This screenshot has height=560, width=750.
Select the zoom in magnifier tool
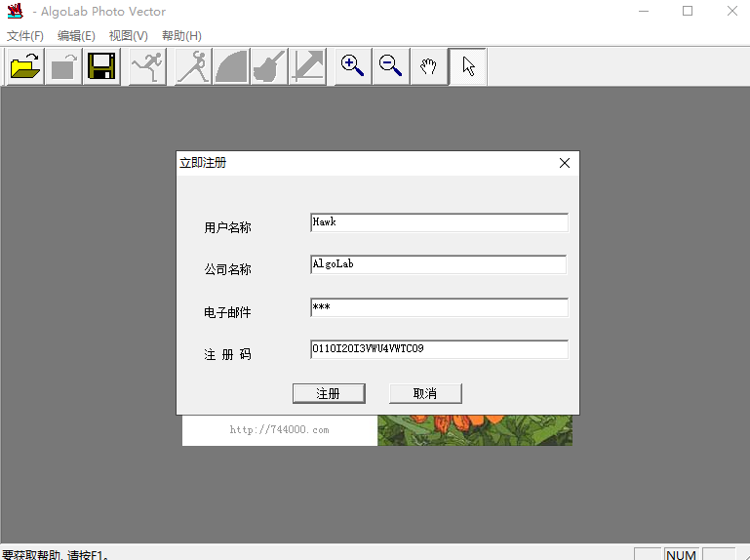pos(353,66)
